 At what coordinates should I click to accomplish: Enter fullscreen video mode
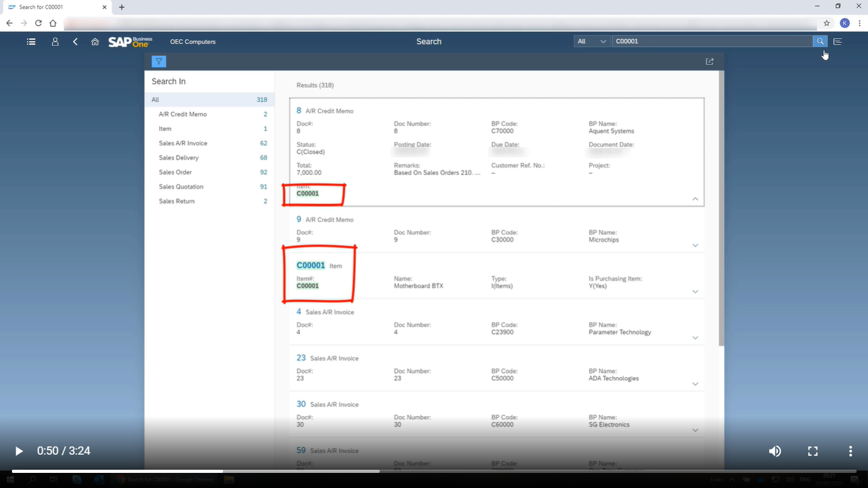(x=813, y=451)
